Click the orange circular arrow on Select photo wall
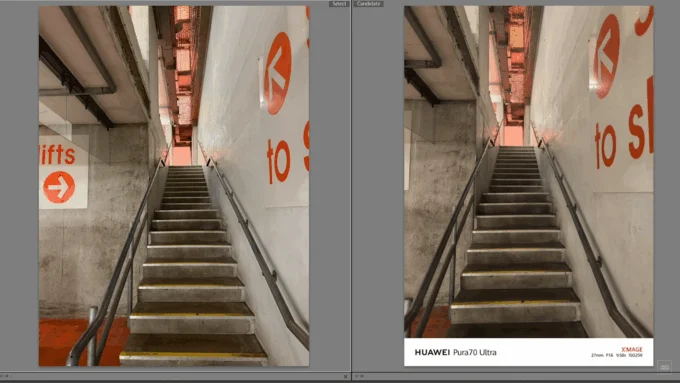680x383 pixels. tap(278, 73)
